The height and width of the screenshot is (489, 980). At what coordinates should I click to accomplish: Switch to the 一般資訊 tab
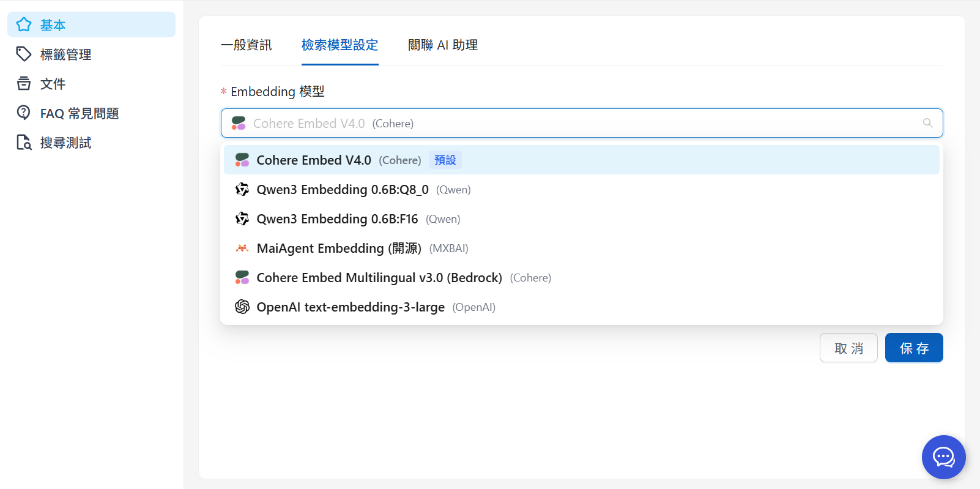(246, 45)
